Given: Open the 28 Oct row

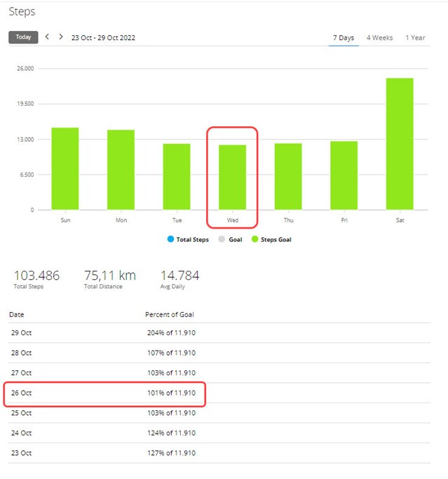Looking at the screenshot, I should (219, 353).
